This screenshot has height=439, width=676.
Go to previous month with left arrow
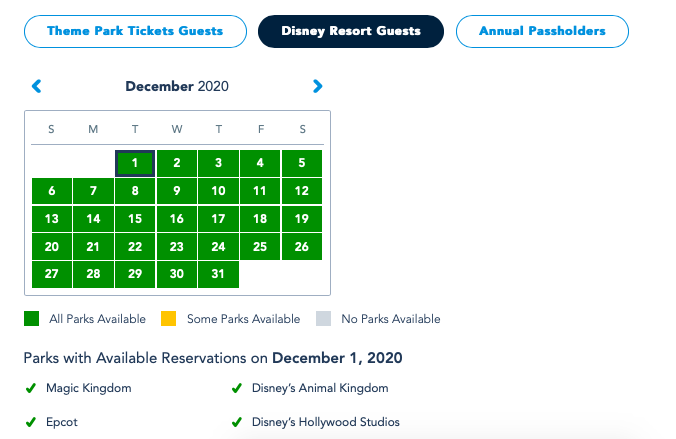[x=37, y=87]
